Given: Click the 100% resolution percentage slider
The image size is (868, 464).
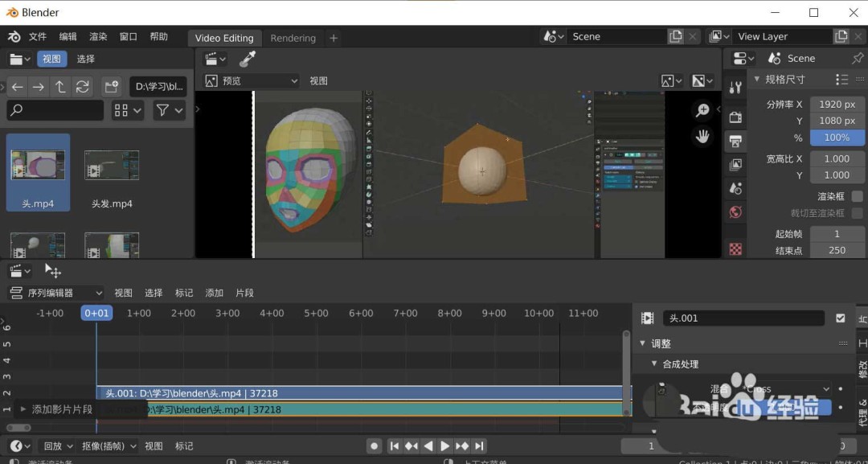Looking at the screenshot, I should [x=837, y=138].
